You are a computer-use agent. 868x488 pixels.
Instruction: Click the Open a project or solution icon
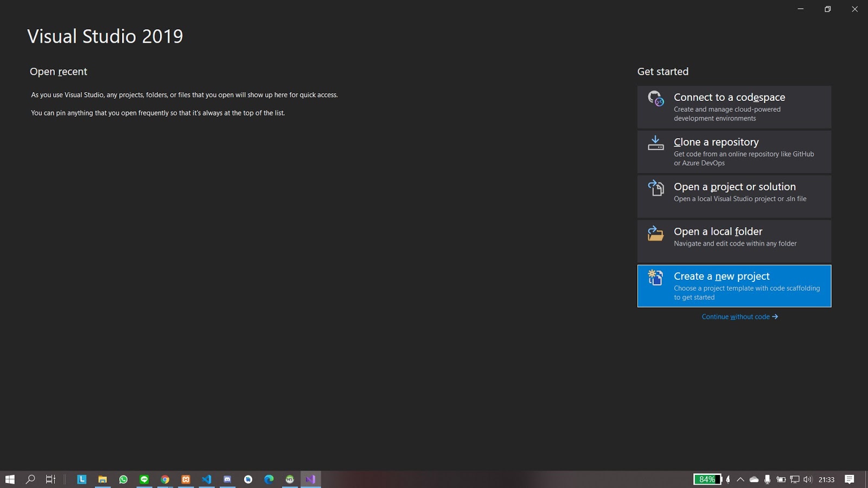pyautogui.click(x=655, y=188)
